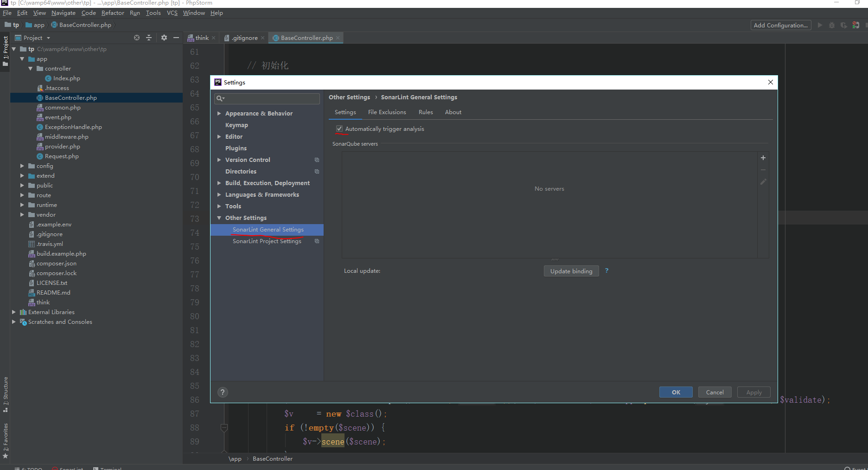Switch to the Rules tab
The image size is (868, 470).
426,112
